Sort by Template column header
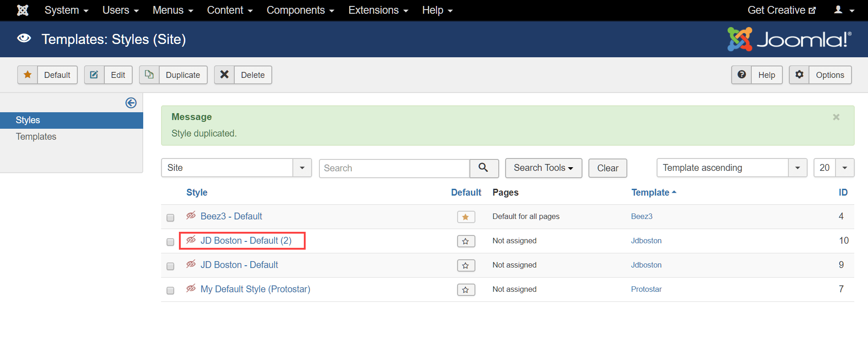Image resolution: width=868 pixels, height=339 pixels. point(653,192)
